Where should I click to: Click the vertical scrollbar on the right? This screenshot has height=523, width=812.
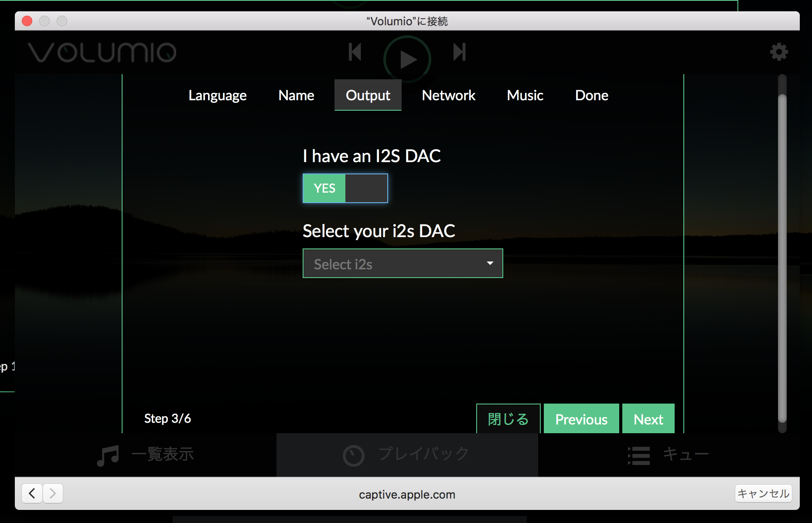(782, 257)
